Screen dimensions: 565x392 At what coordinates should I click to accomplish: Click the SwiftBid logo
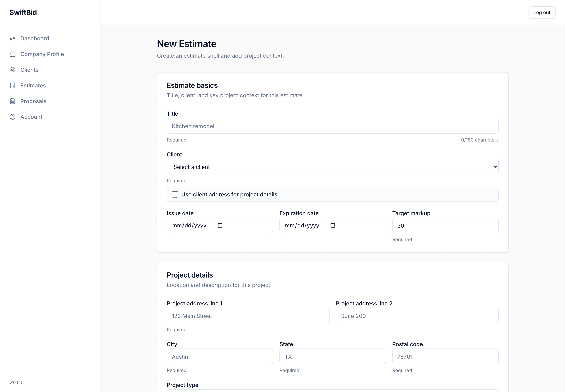click(23, 12)
